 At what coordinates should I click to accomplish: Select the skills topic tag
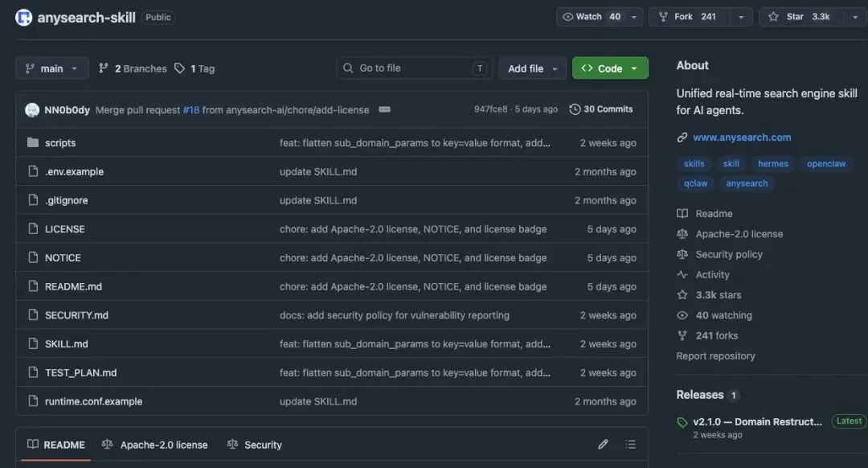pyautogui.click(x=694, y=163)
